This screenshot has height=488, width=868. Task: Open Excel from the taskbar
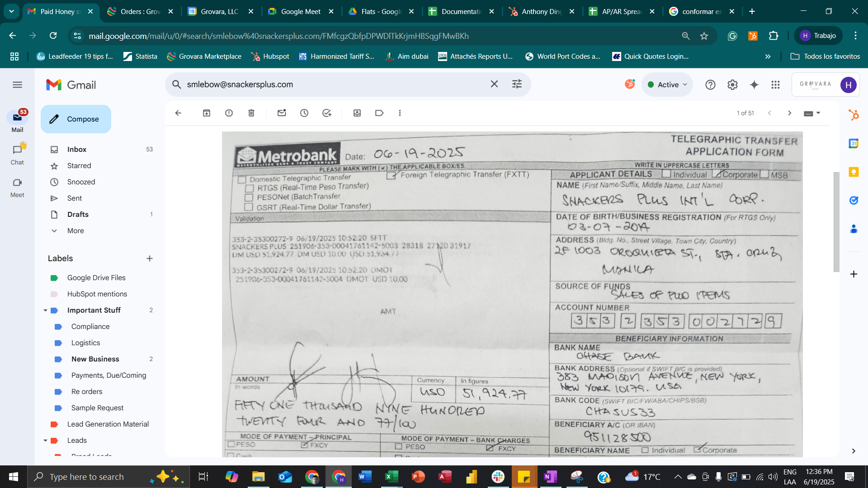coord(392,477)
